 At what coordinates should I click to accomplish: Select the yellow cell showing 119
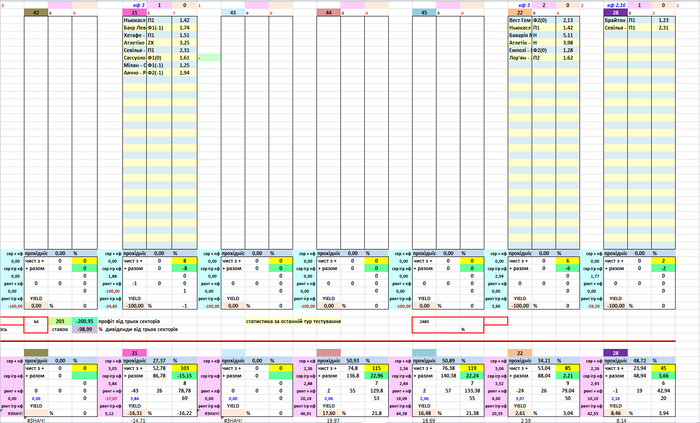point(472,368)
